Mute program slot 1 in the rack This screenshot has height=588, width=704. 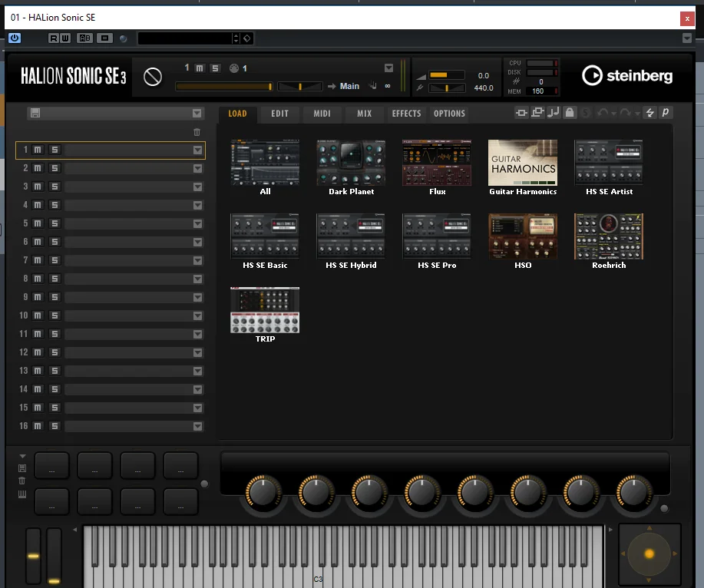[38, 150]
